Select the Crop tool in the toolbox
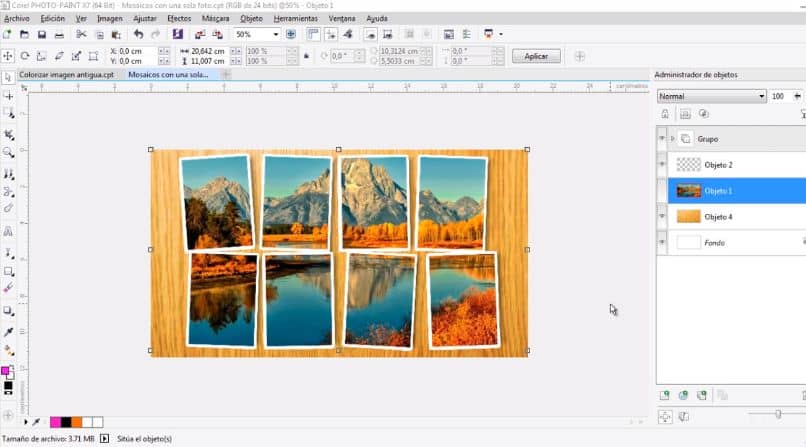The width and height of the screenshot is (806, 447). pyautogui.click(x=8, y=135)
